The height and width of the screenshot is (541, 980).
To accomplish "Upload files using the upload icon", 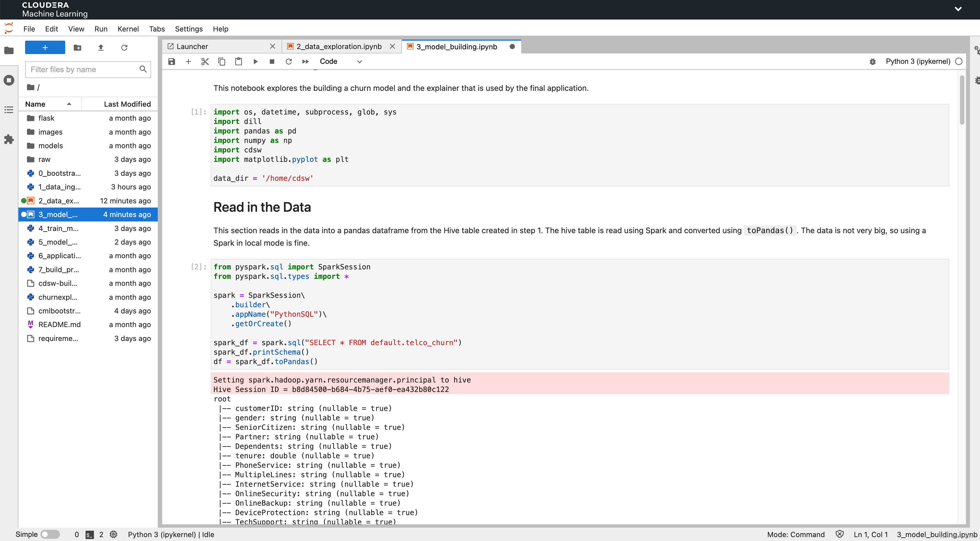I will 101,48.
